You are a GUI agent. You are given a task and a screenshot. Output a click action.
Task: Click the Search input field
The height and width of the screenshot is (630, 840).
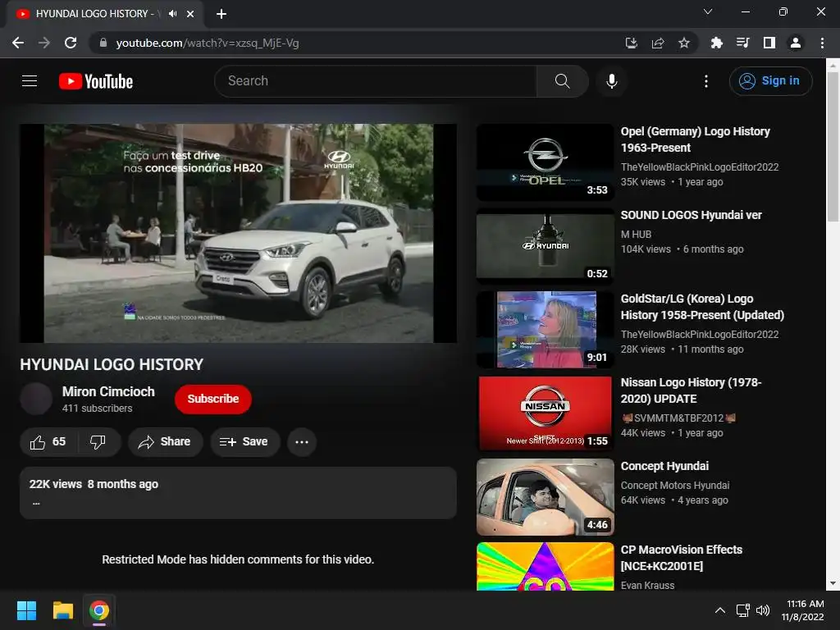click(x=376, y=81)
